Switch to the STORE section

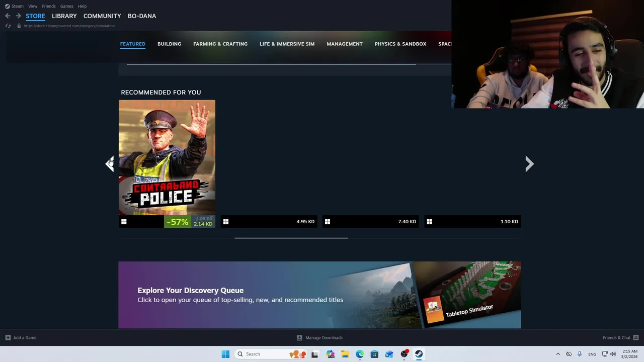(x=35, y=16)
